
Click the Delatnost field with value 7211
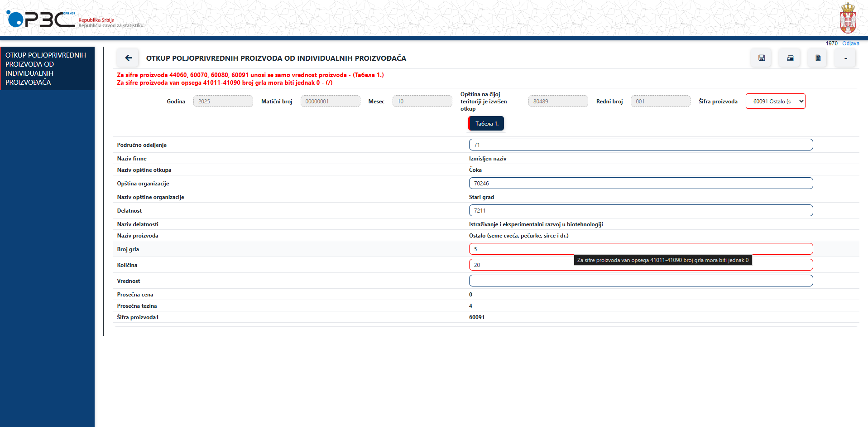[x=640, y=210]
